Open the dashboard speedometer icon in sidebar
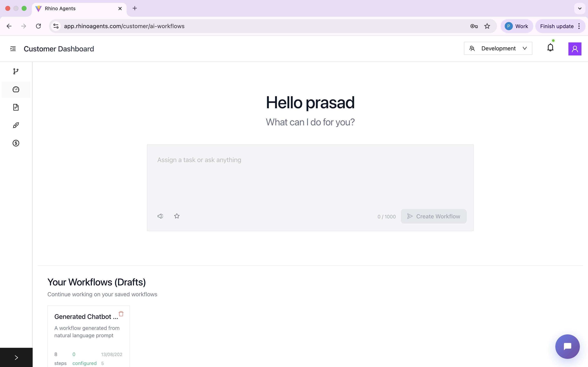 (x=16, y=89)
